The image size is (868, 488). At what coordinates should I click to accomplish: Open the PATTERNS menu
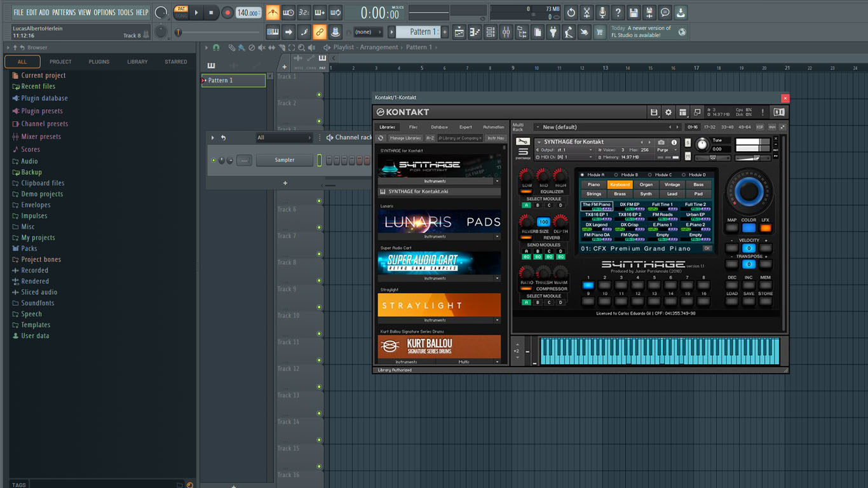pyautogui.click(x=64, y=12)
